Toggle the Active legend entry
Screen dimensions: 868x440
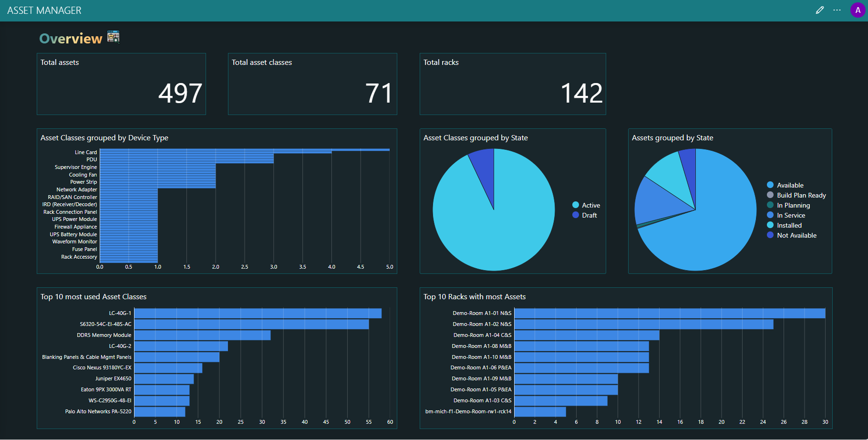point(590,205)
